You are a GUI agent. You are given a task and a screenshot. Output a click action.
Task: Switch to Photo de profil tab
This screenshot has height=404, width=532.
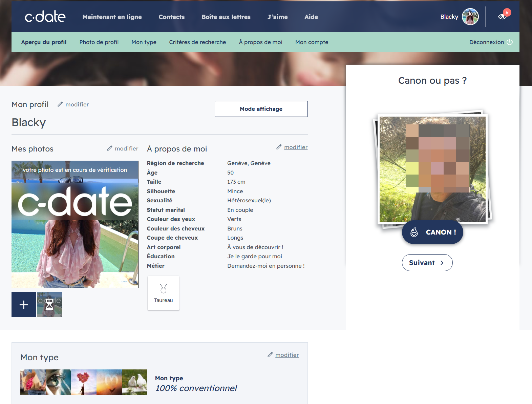(99, 42)
